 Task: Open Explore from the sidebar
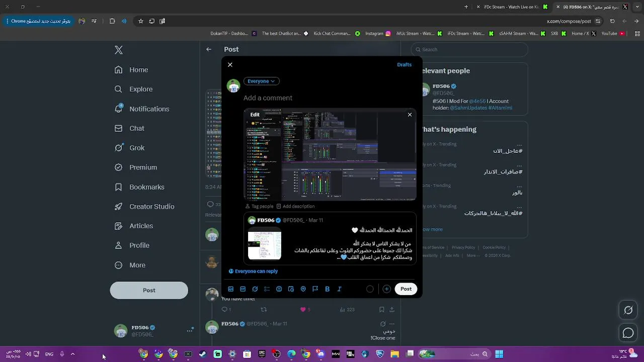point(133,89)
